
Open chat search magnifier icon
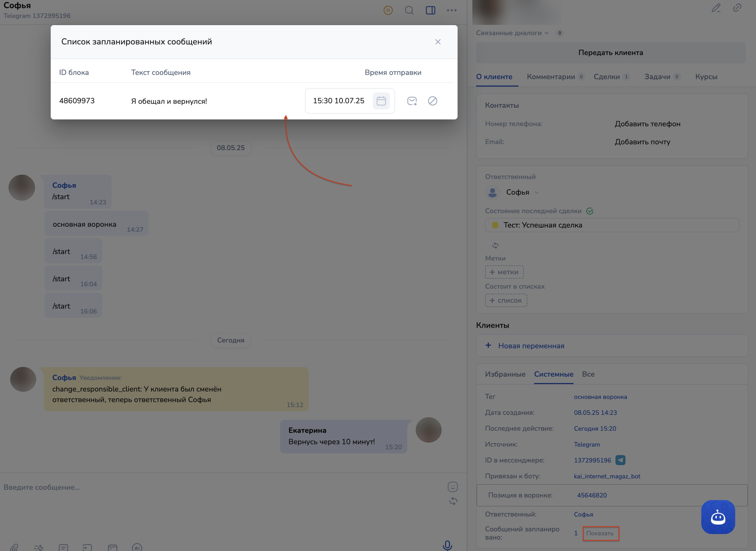click(409, 10)
